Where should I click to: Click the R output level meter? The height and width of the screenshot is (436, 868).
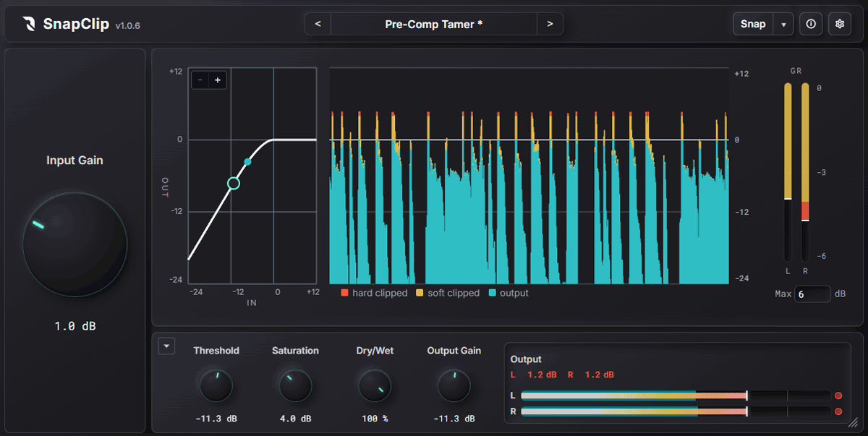coord(676,411)
